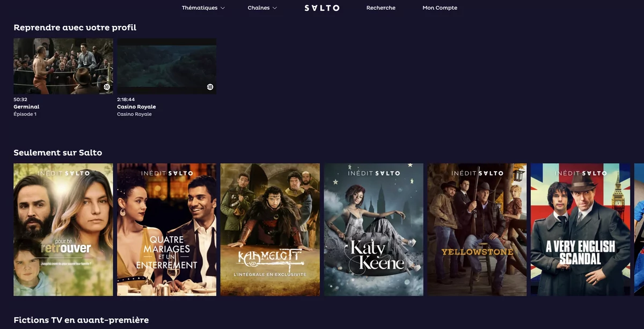This screenshot has height=329, width=644.
Task: Resume the Casino Royale thumbnail
Action: (167, 66)
